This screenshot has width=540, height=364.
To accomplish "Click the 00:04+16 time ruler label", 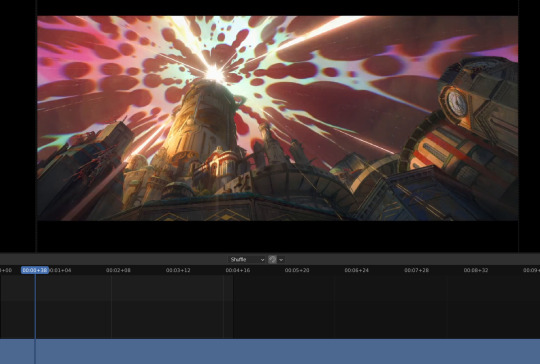I will point(238,270).
